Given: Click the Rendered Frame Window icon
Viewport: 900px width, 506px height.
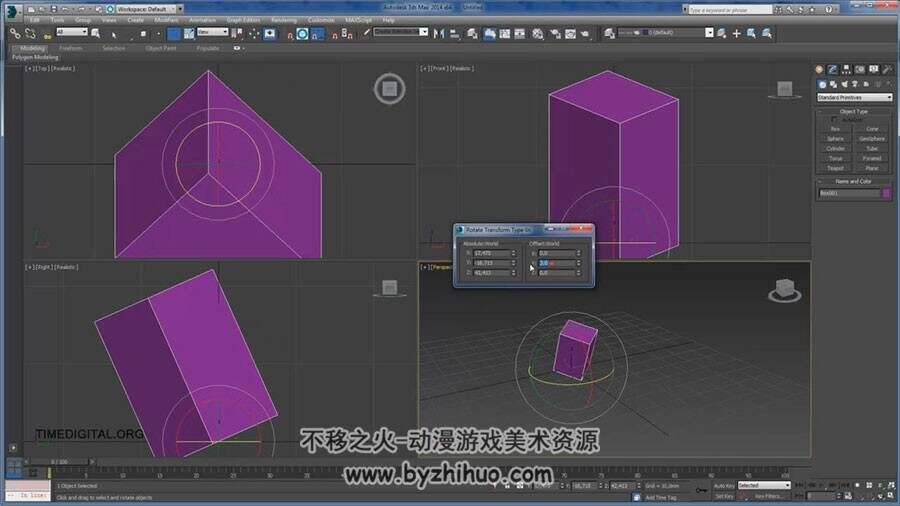Looking at the screenshot, I should [570, 34].
